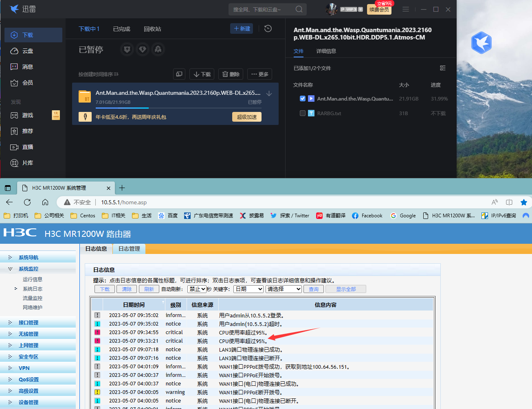Viewport: 532px width, 409px height.
Task: Uncheck the Ant.Man video file checkbox
Action: 302,98
